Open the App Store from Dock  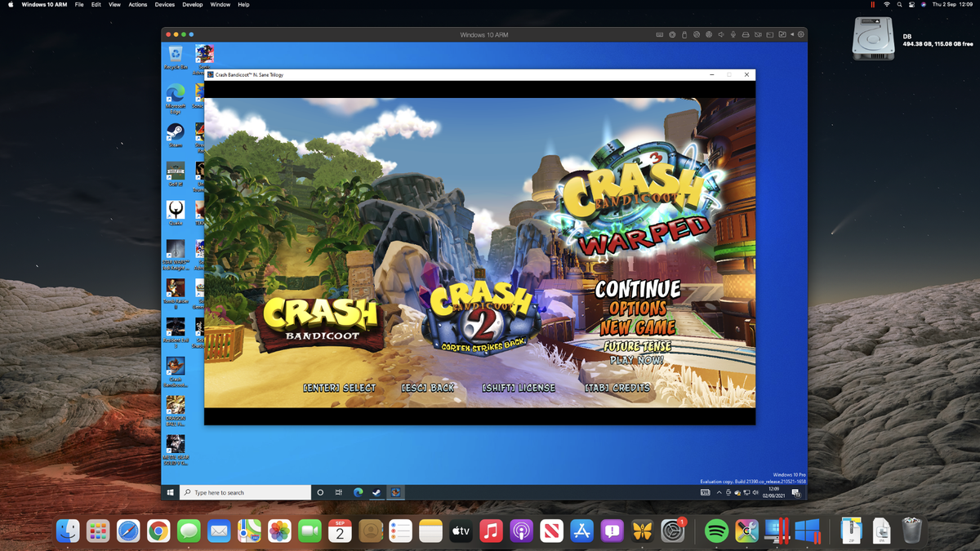click(581, 531)
